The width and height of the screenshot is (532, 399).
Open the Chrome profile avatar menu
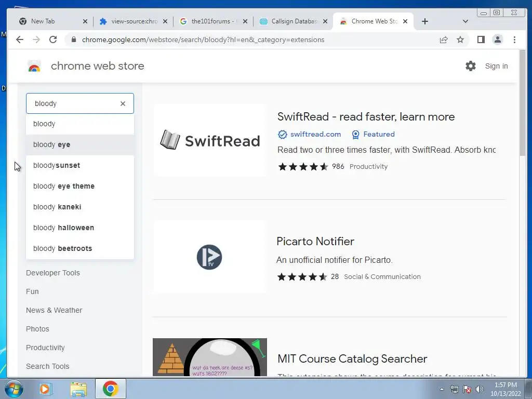pyautogui.click(x=497, y=39)
